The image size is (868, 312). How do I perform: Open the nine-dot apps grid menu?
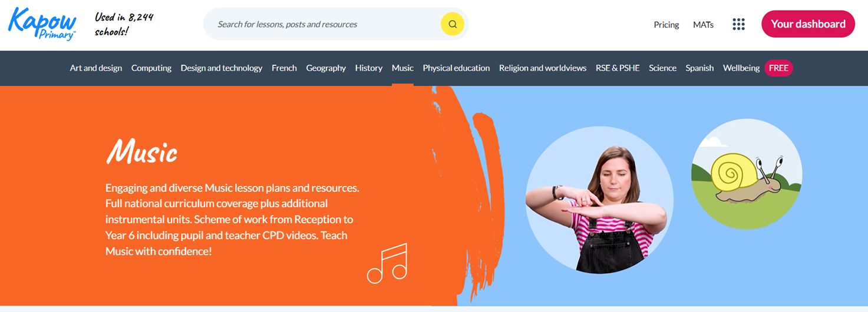point(738,24)
